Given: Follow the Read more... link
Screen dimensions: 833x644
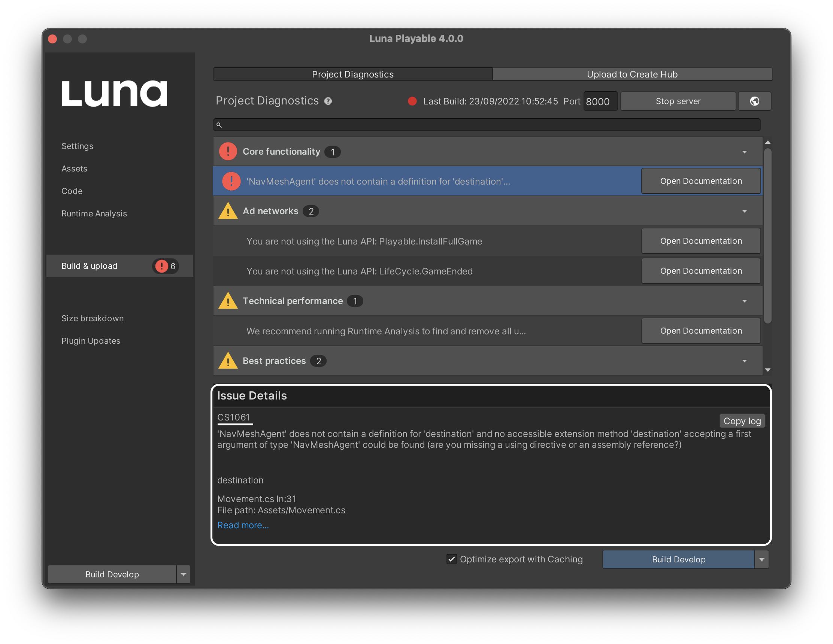Looking at the screenshot, I should tap(243, 525).
